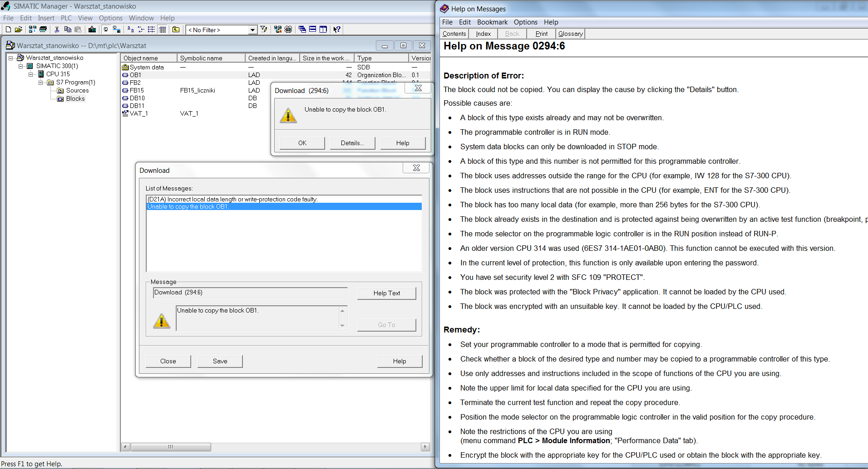Close the Download (294:6) message box
The image size is (868, 469).
coord(418,88)
